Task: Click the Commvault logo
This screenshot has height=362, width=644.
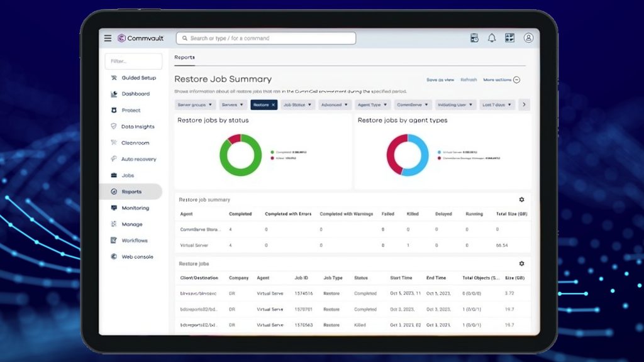Action: pyautogui.click(x=140, y=38)
